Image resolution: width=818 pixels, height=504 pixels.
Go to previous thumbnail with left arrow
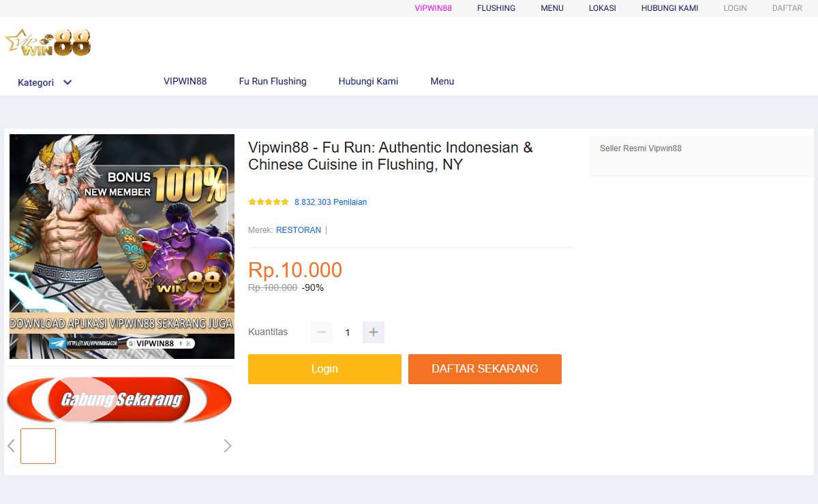click(x=11, y=446)
